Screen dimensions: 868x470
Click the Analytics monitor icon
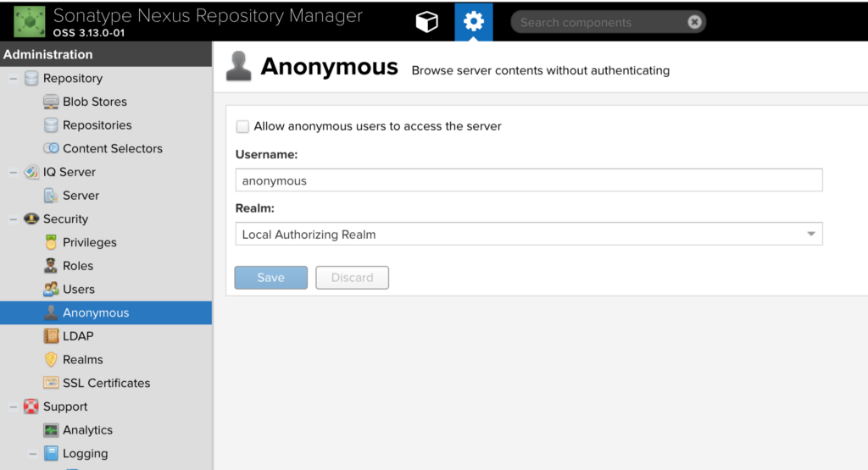tap(51, 429)
